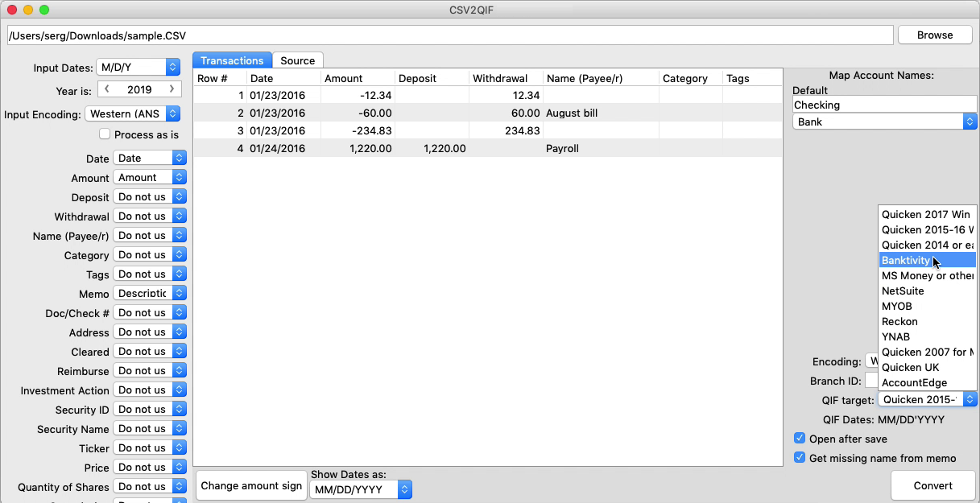Open the Security Name mapping dropdown
Image resolution: width=980 pixels, height=503 pixels.
(x=150, y=429)
